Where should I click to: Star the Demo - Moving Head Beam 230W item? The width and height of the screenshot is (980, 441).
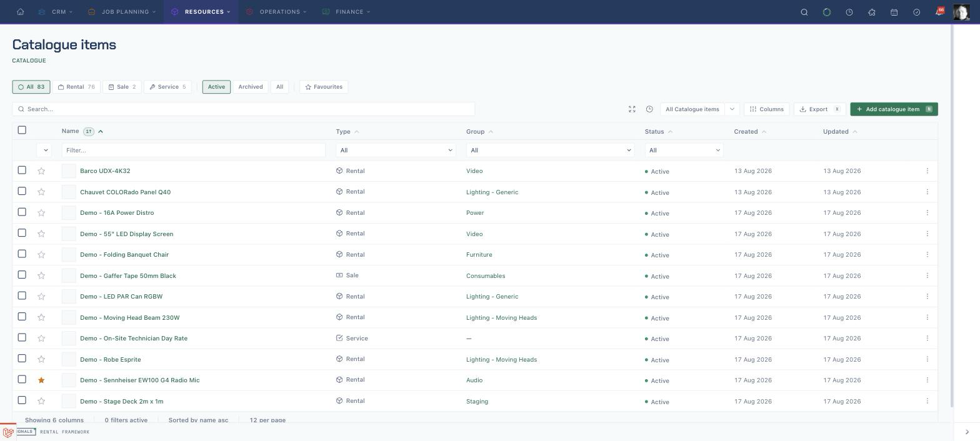coord(41,318)
